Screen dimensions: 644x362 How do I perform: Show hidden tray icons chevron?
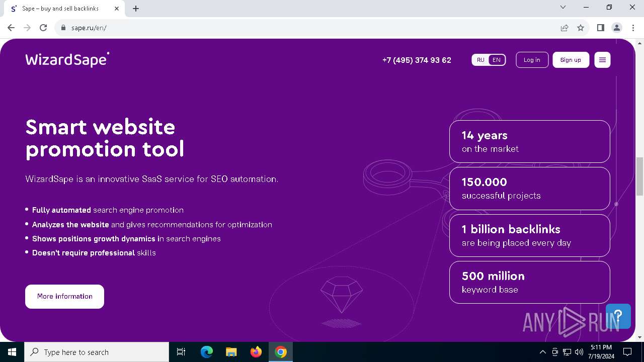tap(543, 352)
